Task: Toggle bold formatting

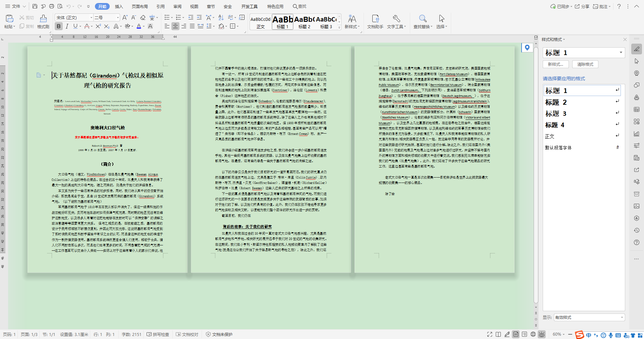Action: pyautogui.click(x=59, y=26)
